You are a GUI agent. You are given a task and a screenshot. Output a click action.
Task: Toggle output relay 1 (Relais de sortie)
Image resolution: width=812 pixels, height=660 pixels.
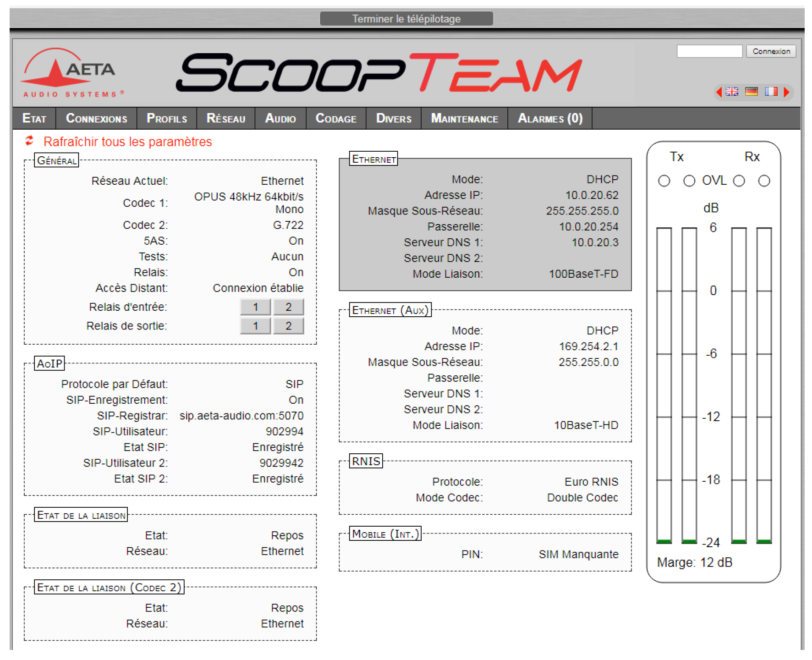[x=255, y=326]
